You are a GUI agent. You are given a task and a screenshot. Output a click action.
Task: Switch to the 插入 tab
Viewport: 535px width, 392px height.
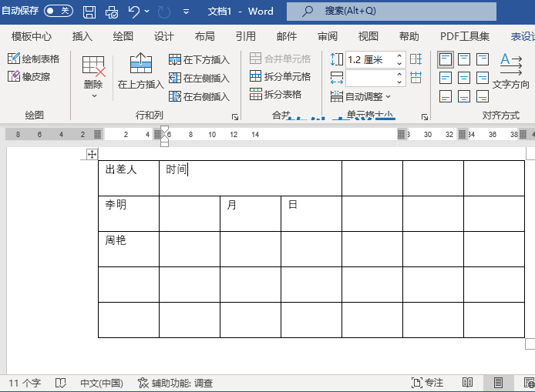82,36
